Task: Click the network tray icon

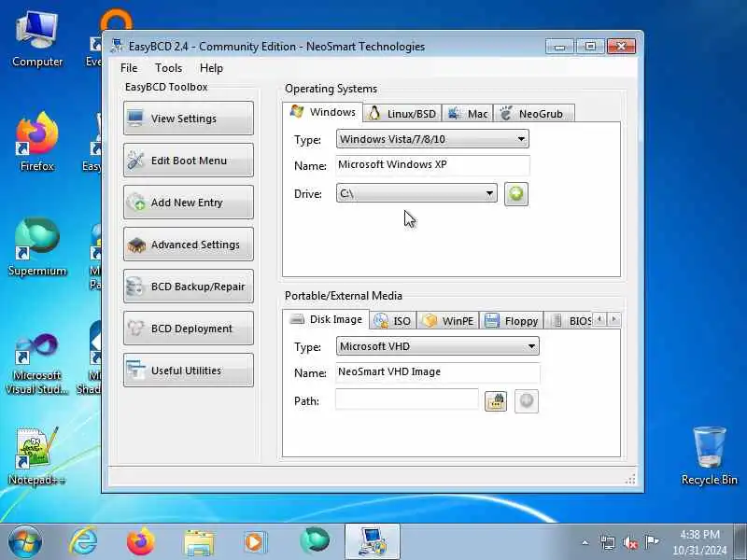Action: tap(608, 542)
